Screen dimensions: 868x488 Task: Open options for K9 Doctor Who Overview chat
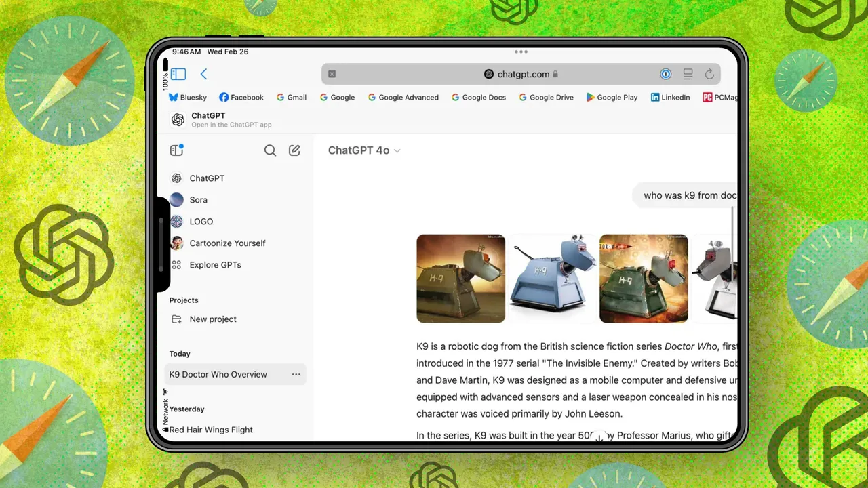pyautogui.click(x=296, y=374)
